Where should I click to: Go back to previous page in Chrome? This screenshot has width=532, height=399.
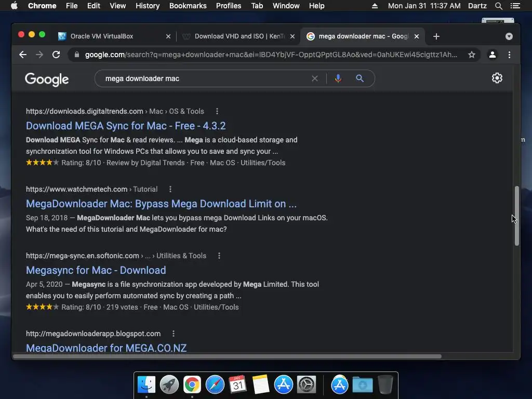23,55
